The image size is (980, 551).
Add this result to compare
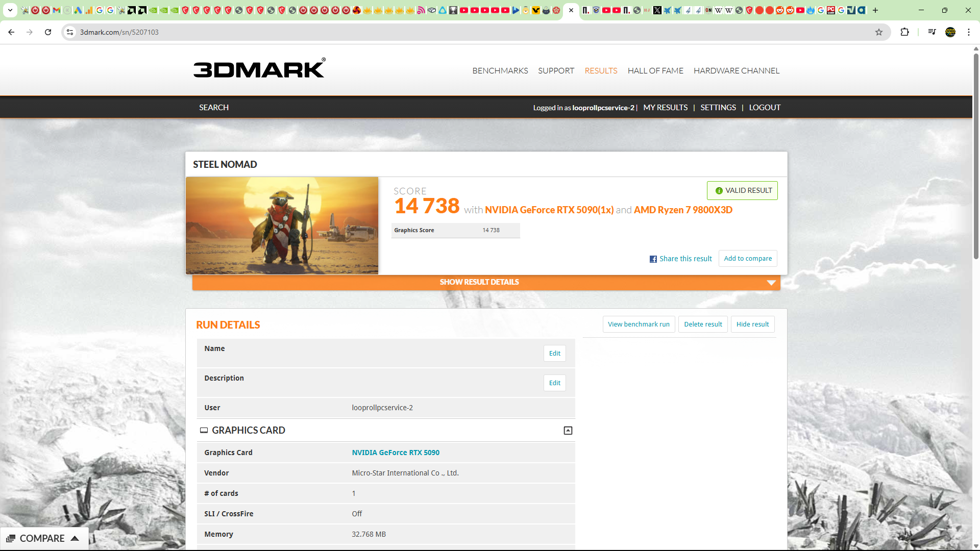tap(747, 259)
